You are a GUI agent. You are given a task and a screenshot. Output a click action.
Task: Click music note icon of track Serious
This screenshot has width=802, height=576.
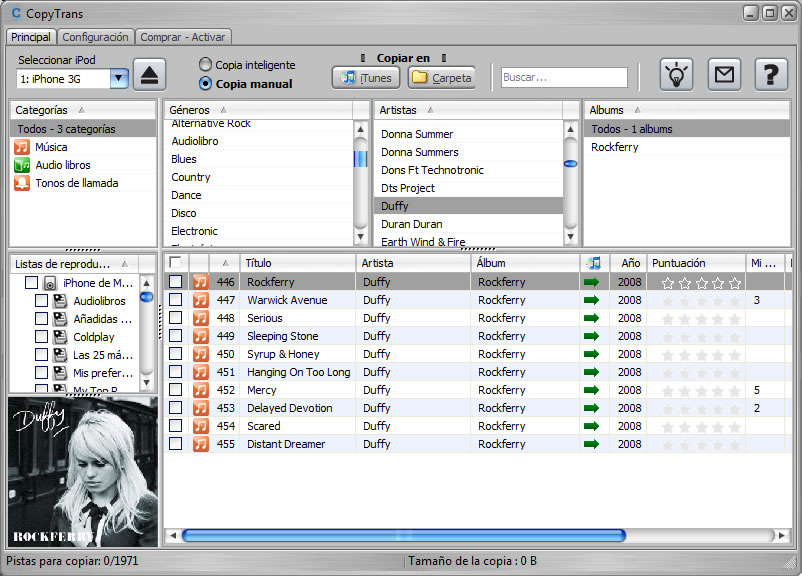point(200,318)
